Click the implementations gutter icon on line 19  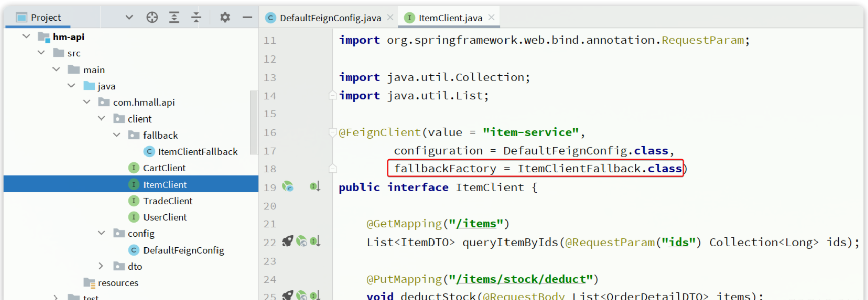coord(315,187)
